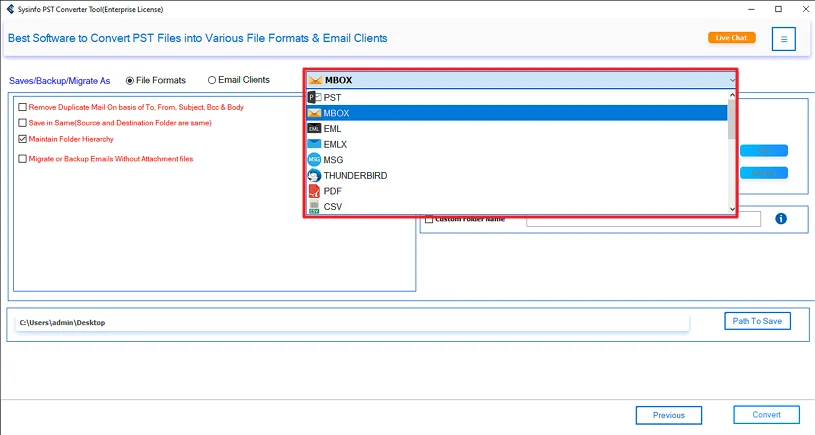The height and width of the screenshot is (435, 815).
Task: Choose PST from the format list
Action: tap(517, 97)
